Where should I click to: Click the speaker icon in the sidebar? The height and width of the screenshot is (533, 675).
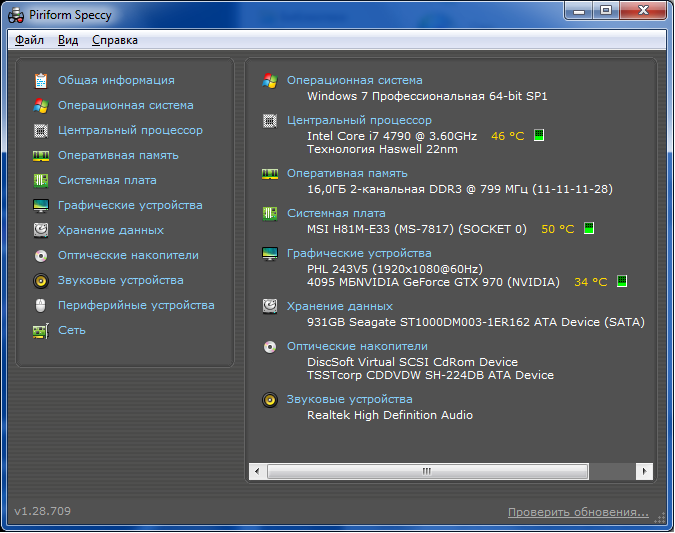pos(41,281)
